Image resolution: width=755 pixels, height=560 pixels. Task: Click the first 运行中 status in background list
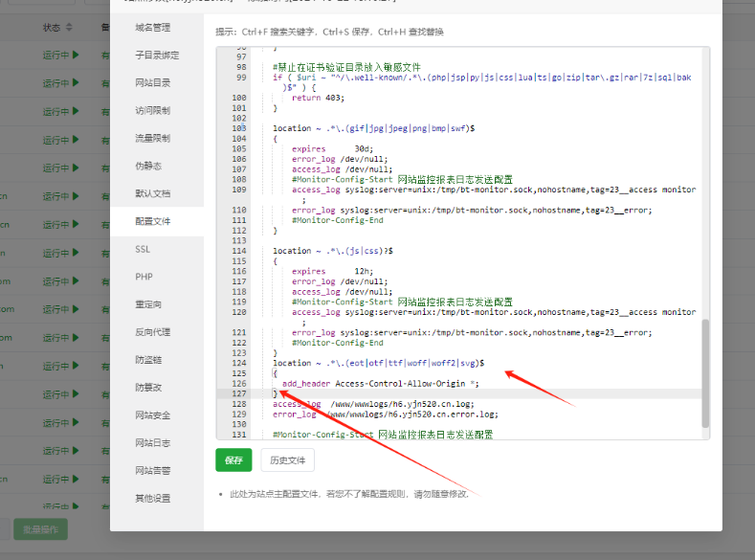[60, 55]
